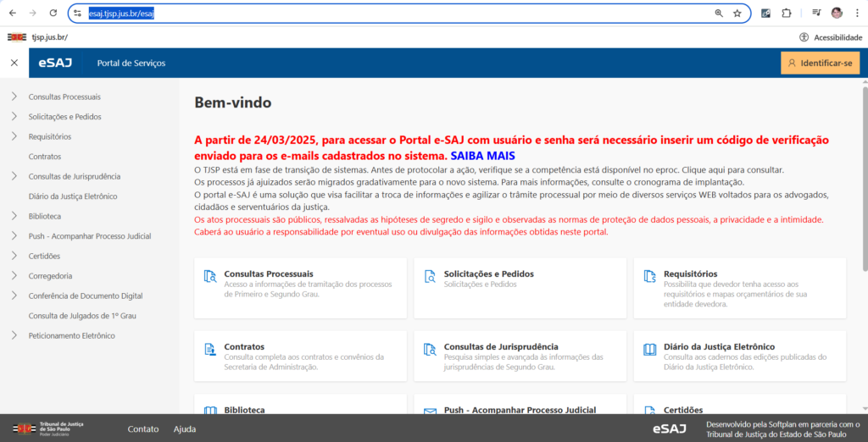Click the Consultas Processuais card icon
Image resolution: width=868 pixels, height=442 pixels.
click(x=210, y=276)
